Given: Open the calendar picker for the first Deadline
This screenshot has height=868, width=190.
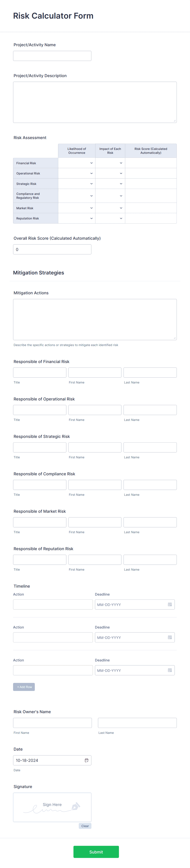Looking at the screenshot, I should click(170, 604).
